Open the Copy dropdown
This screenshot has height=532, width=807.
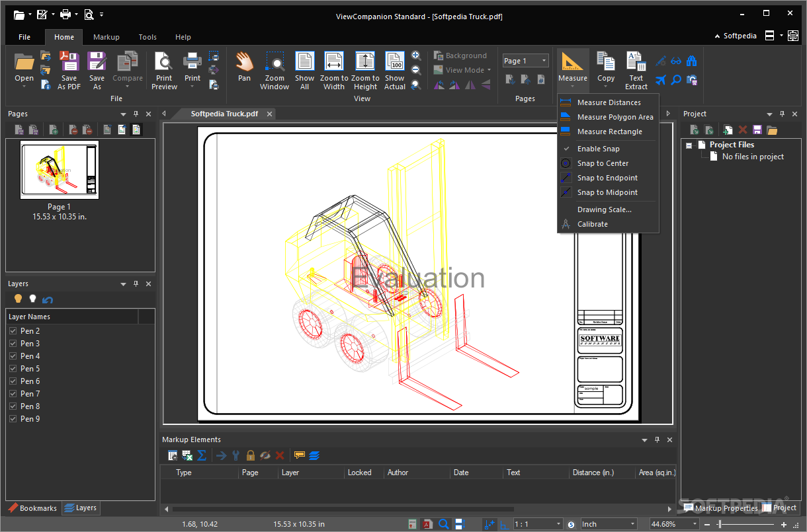606,87
